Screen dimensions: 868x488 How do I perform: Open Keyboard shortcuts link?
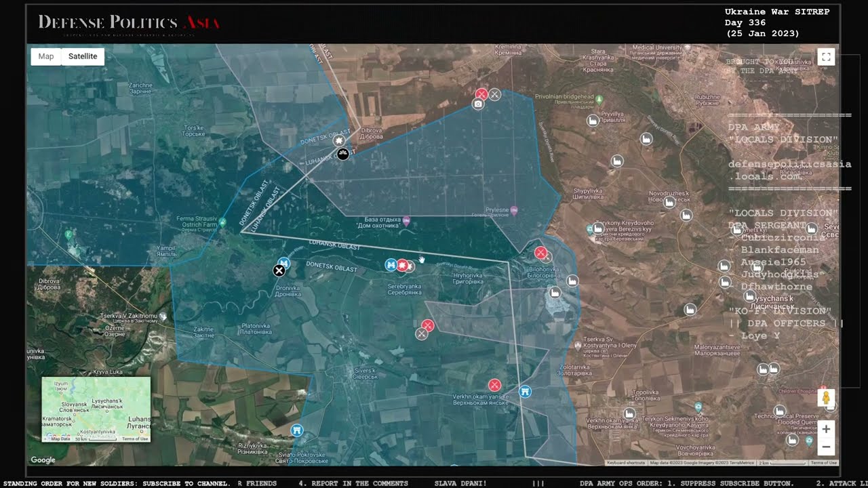(626, 463)
